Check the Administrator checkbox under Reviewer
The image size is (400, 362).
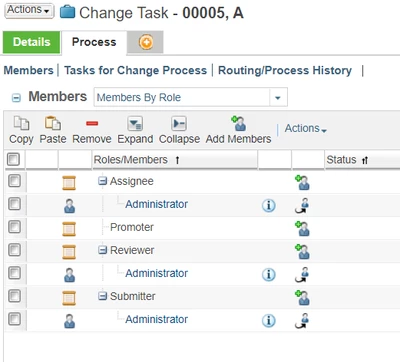pos(14,273)
